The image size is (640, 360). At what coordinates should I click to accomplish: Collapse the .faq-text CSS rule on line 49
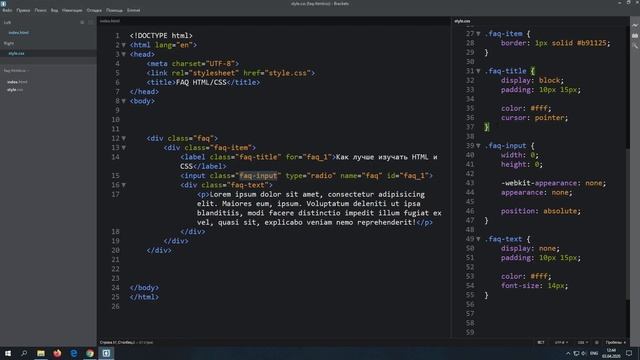point(478,239)
